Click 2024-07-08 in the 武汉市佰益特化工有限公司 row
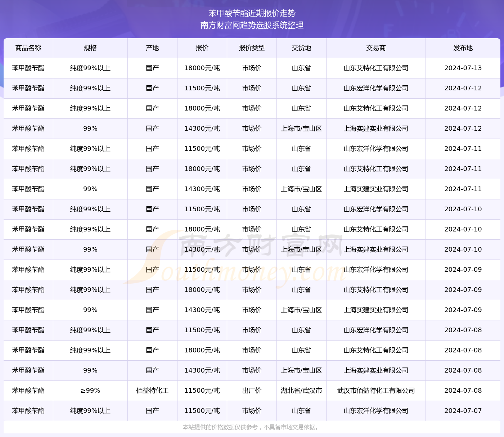The height and width of the screenshot is (437, 504). click(463, 391)
